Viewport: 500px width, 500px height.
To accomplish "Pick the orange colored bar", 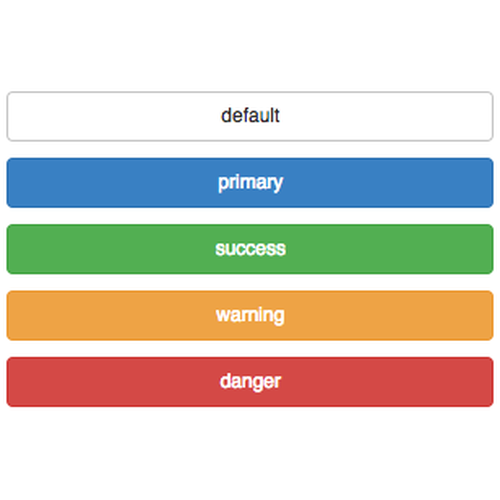I will tap(250, 315).
